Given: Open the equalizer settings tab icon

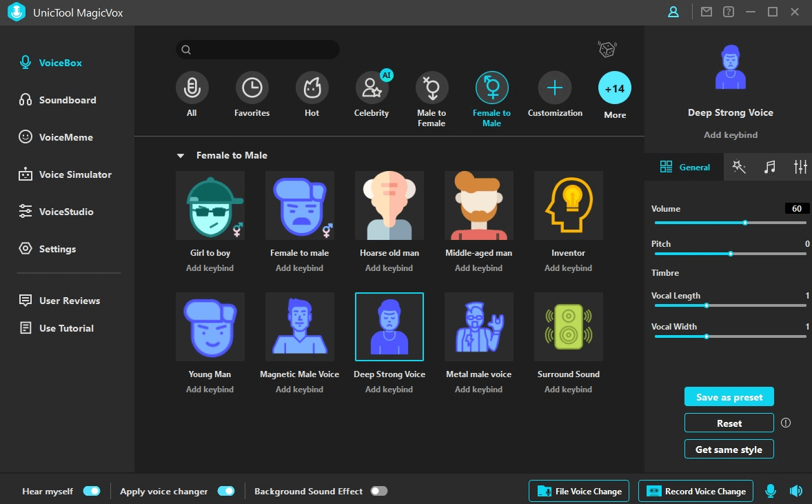Looking at the screenshot, I should pyautogui.click(x=800, y=167).
